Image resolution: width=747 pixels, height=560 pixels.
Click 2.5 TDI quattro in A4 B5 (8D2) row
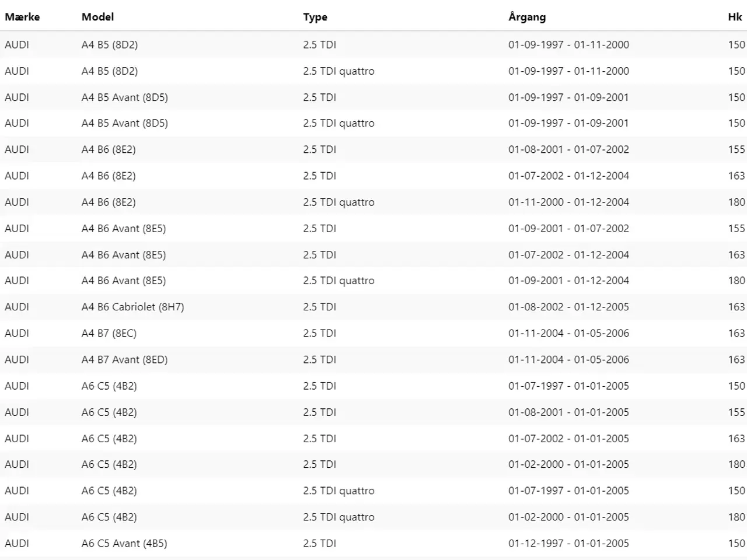pyautogui.click(x=338, y=71)
